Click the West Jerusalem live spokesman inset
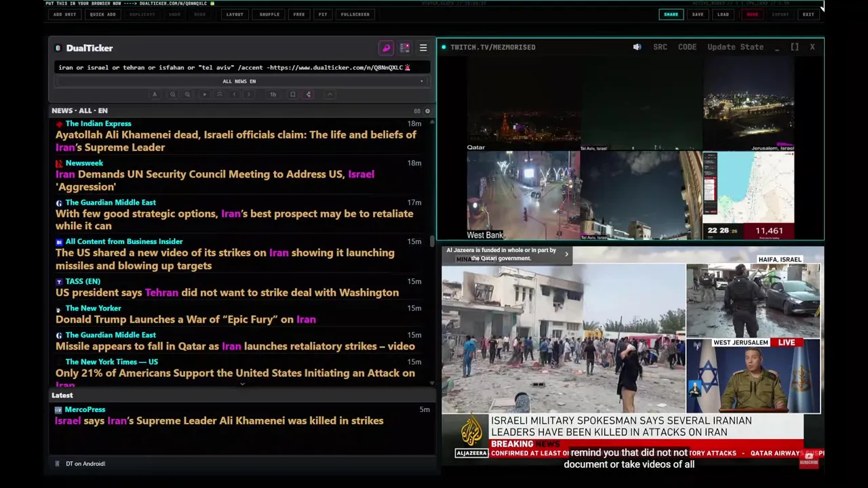The height and width of the screenshot is (488, 868). click(x=753, y=375)
